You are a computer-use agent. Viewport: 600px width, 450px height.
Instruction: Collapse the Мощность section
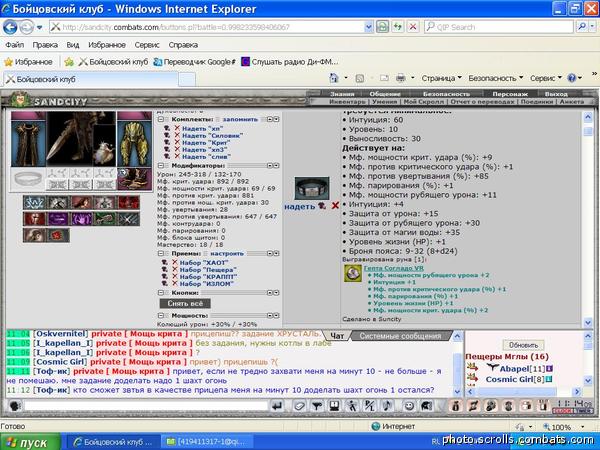161,316
